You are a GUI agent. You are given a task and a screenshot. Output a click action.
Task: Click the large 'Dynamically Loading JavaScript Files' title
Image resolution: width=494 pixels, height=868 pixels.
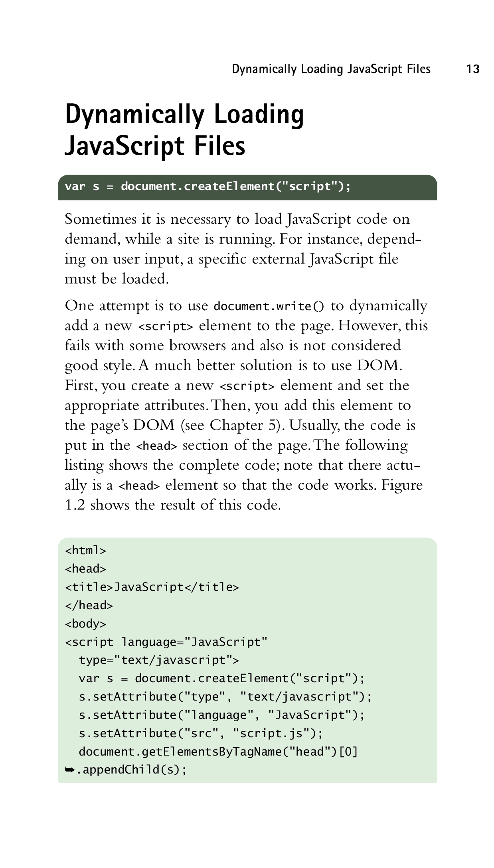(x=184, y=130)
